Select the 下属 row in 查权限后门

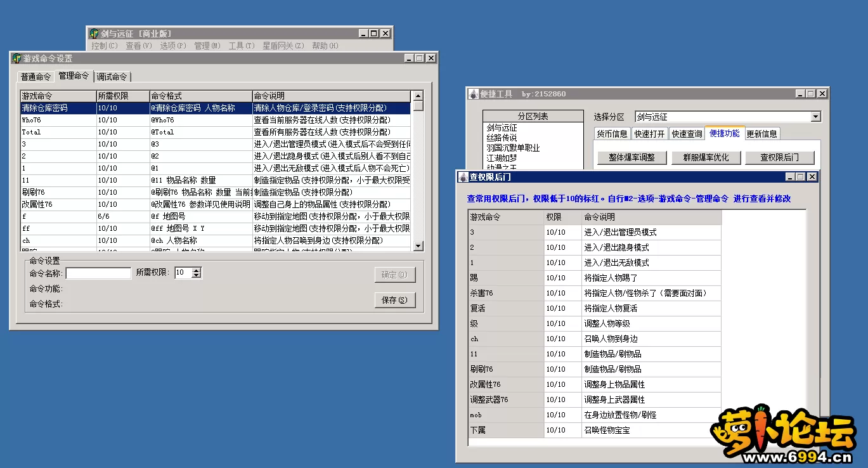click(595, 430)
